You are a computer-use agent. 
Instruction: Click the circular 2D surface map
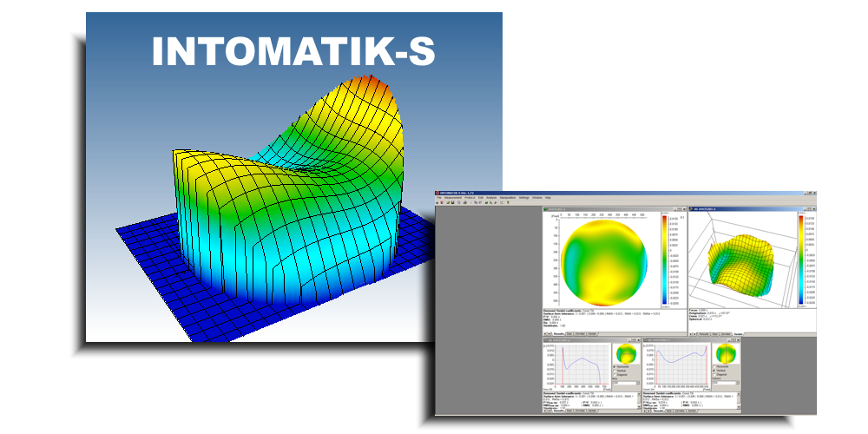point(603,262)
